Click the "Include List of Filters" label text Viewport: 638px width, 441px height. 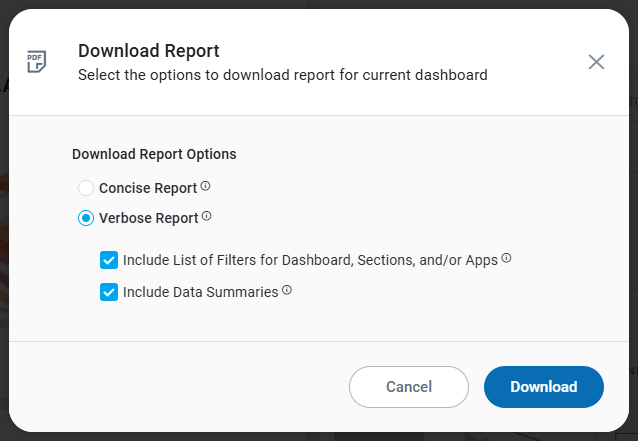[x=310, y=260]
